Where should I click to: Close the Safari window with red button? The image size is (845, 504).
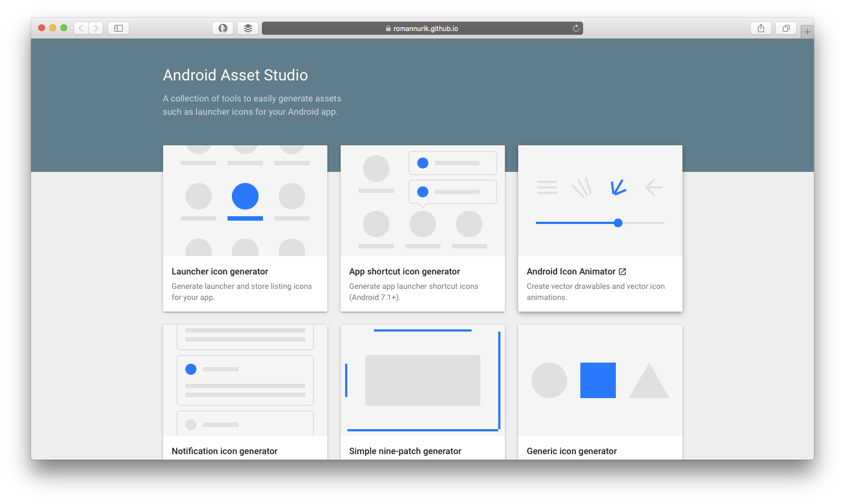[x=42, y=28]
